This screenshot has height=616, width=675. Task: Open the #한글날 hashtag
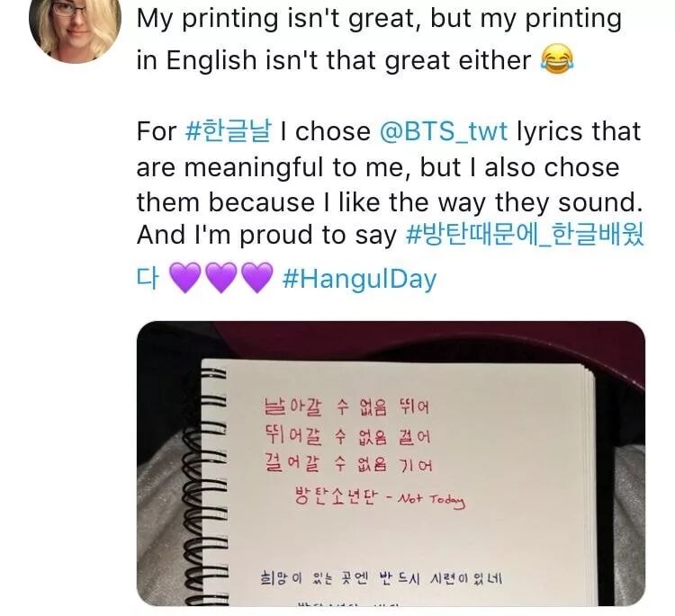pyautogui.click(x=229, y=130)
